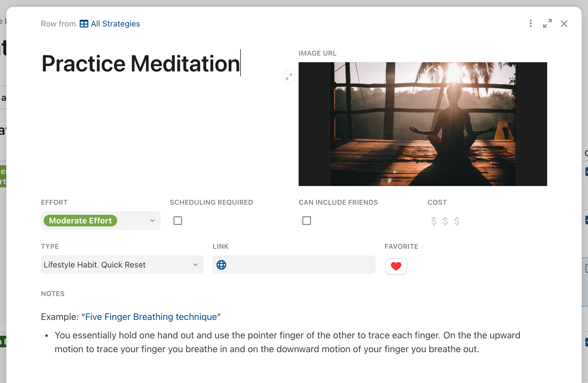Open the Type dropdown chevron

(195, 265)
